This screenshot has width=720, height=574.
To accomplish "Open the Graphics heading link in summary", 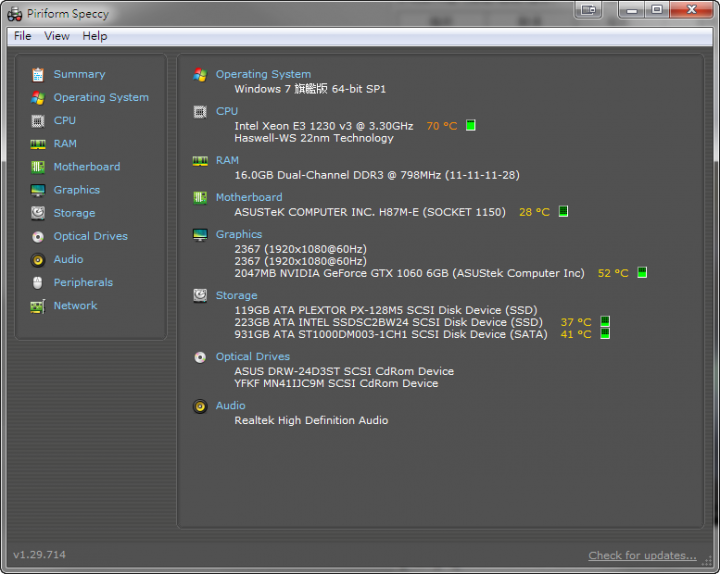I will (x=239, y=234).
